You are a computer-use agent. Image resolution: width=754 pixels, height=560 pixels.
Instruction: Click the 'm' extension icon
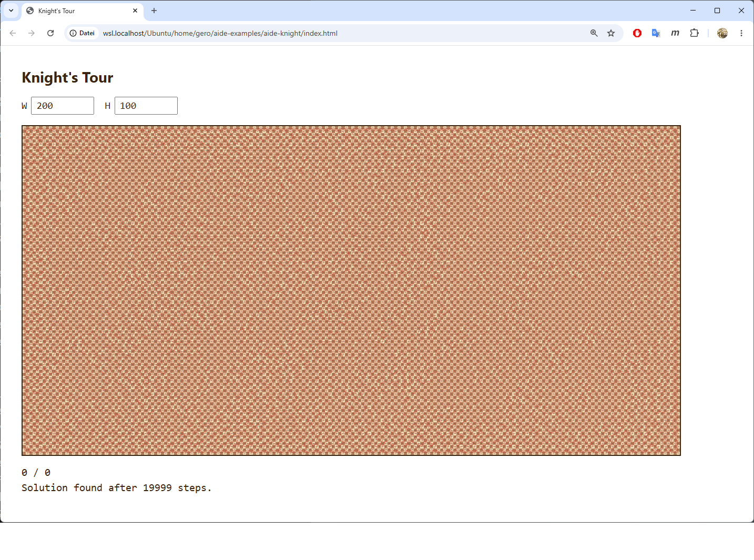[675, 33]
